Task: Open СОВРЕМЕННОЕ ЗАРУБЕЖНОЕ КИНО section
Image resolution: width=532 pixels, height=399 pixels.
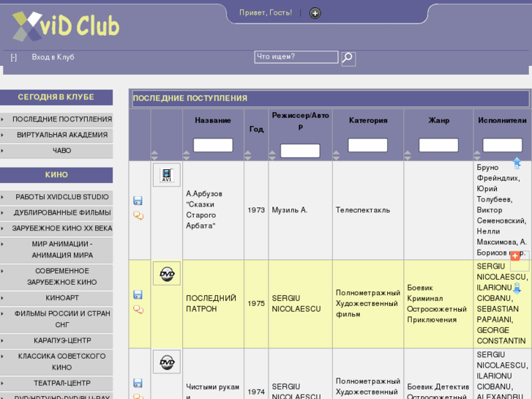Action: pyautogui.click(x=56, y=277)
